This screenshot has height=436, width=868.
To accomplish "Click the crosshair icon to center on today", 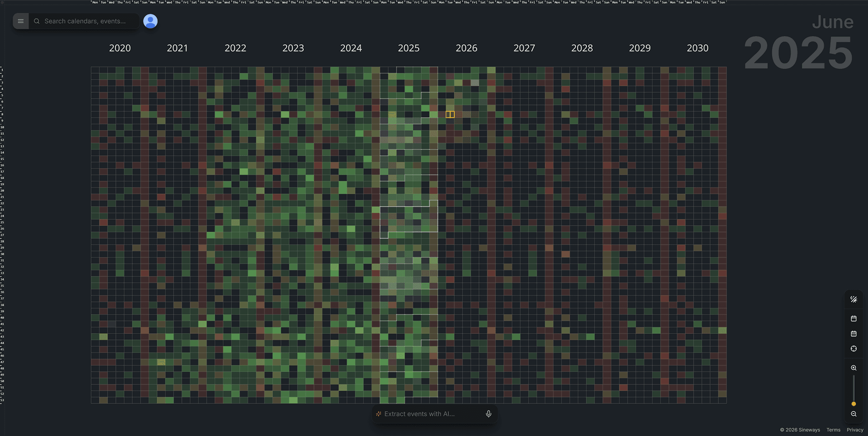I will pyautogui.click(x=854, y=349).
